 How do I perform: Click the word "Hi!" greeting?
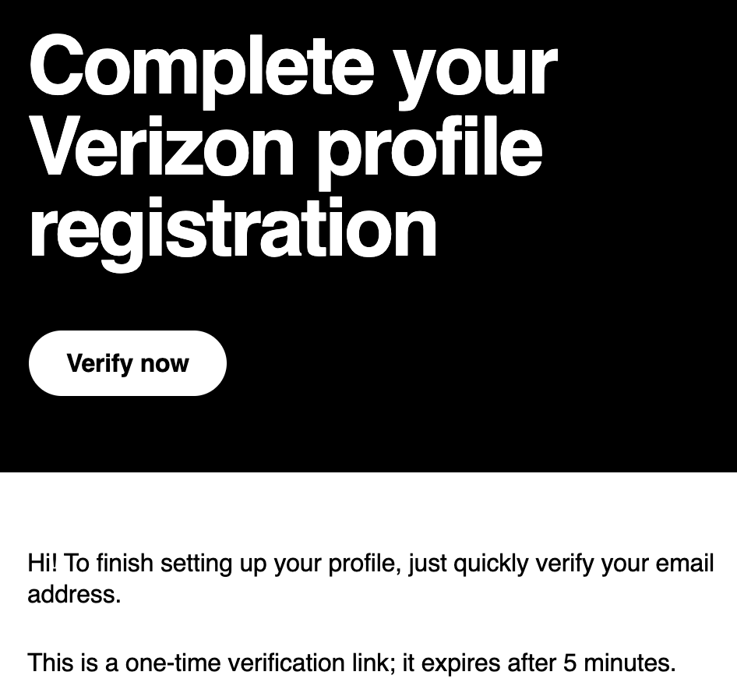coord(42,563)
